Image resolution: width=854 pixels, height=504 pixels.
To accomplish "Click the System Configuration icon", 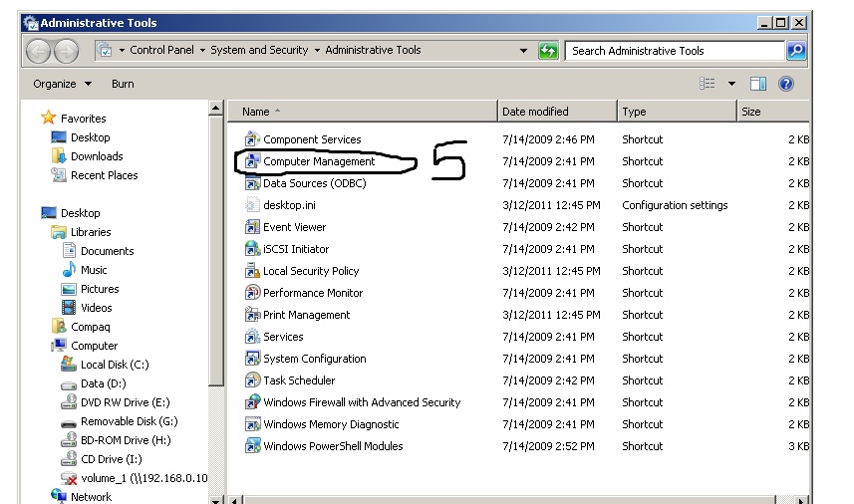I will tap(252, 359).
